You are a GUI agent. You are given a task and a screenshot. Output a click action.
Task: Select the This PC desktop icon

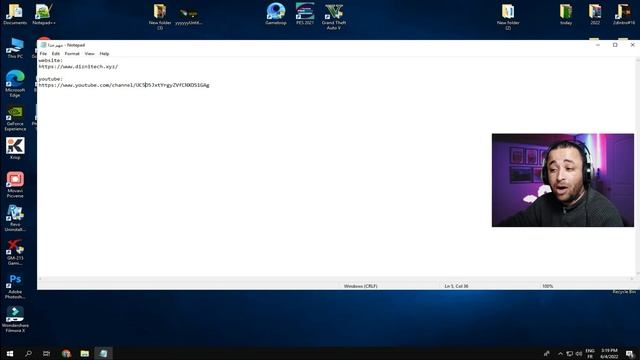tap(15, 48)
